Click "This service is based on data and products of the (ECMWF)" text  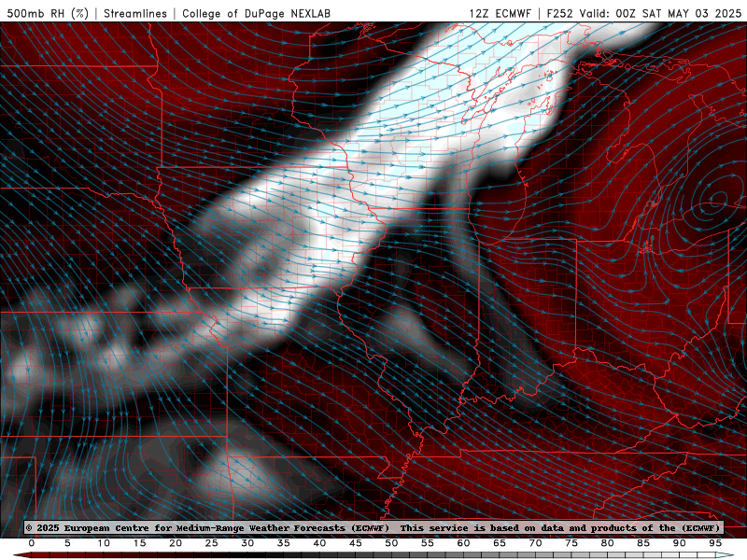[x=560, y=527]
